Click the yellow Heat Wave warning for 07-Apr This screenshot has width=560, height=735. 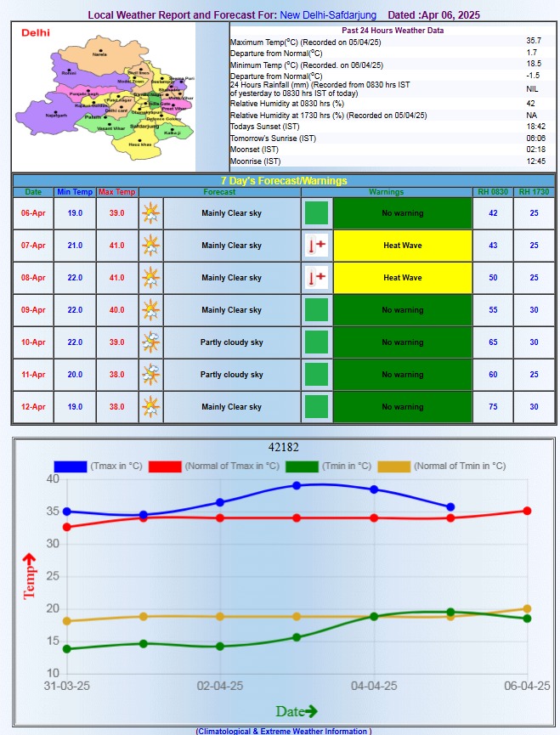403,246
